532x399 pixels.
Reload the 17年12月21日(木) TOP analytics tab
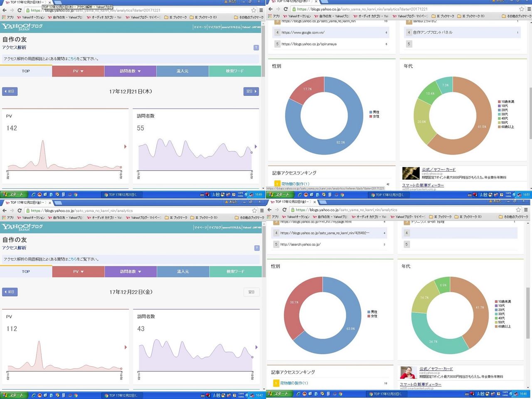[x=20, y=10]
